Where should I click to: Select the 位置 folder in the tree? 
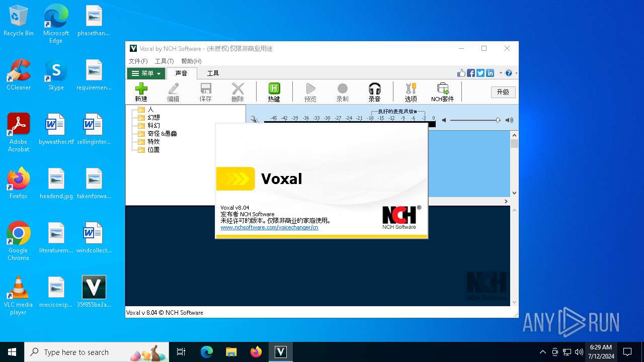(x=149, y=149)
